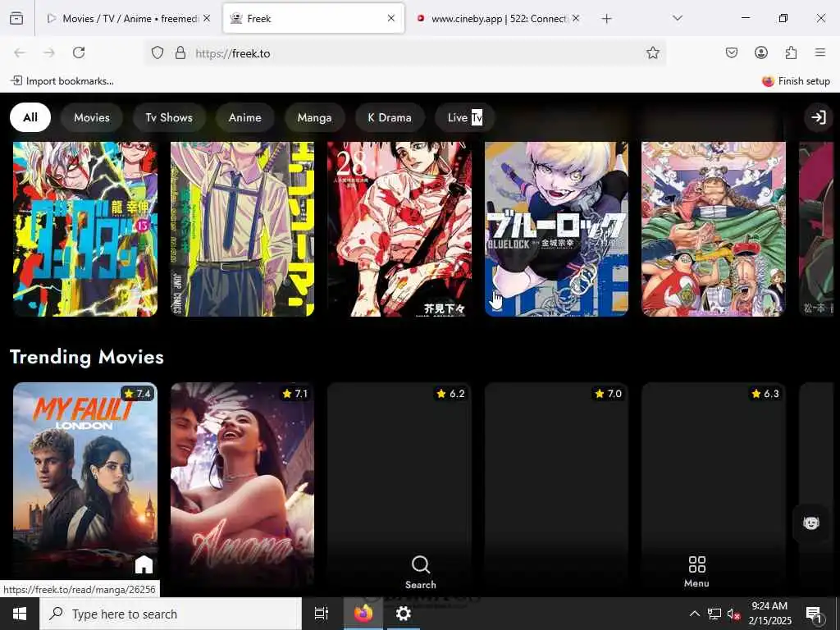The image size is (840, 630).
Task: Click floating Reddit face icon
Action: point(811,523)
